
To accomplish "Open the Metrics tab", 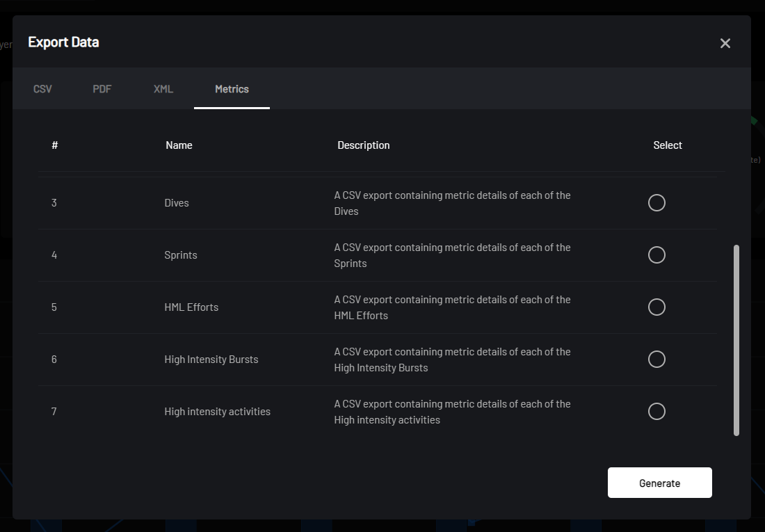I will click(232, 89).
